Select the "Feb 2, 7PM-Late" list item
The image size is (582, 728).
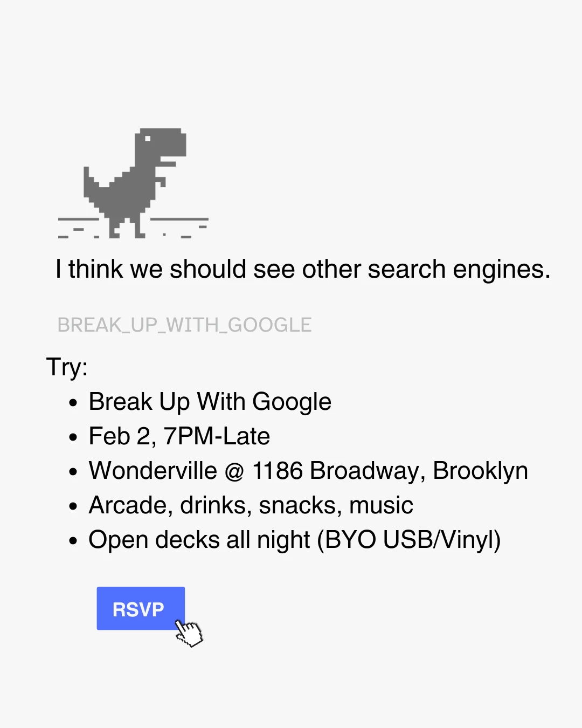coord(179,436)
